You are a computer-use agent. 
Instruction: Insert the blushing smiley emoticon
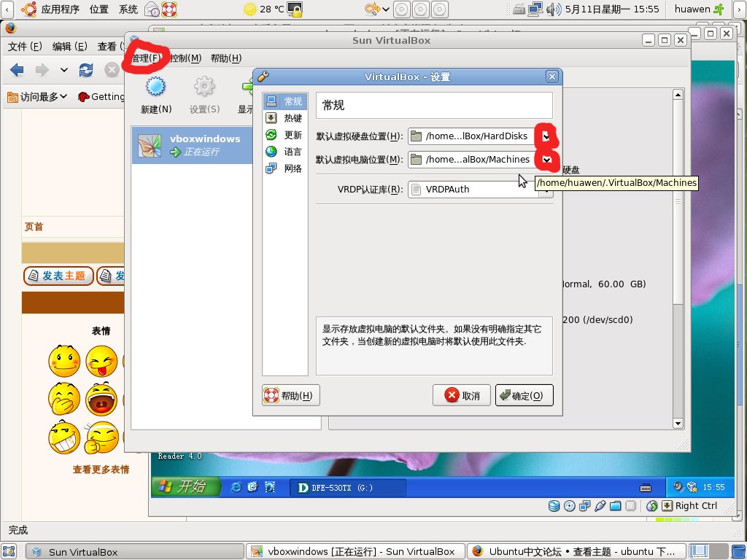[x=64, y=361]
